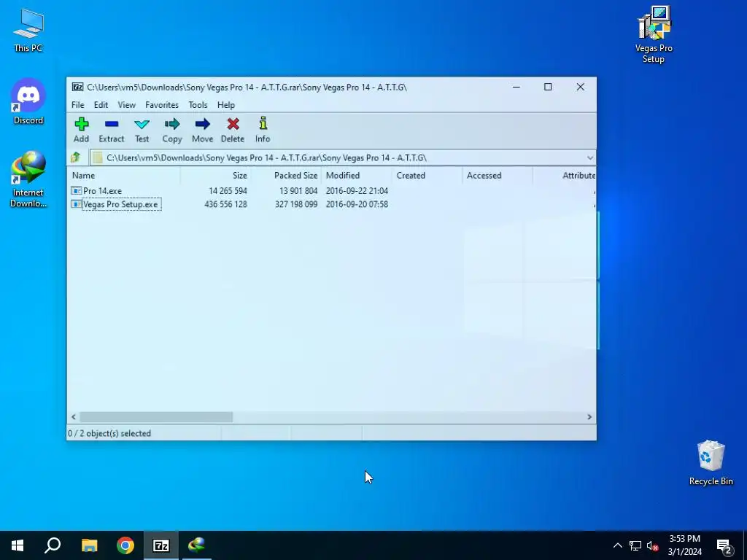The width and height of the screenshot is (747, 560).
Task: Open taskbar Search
Action: click(53, 545)
